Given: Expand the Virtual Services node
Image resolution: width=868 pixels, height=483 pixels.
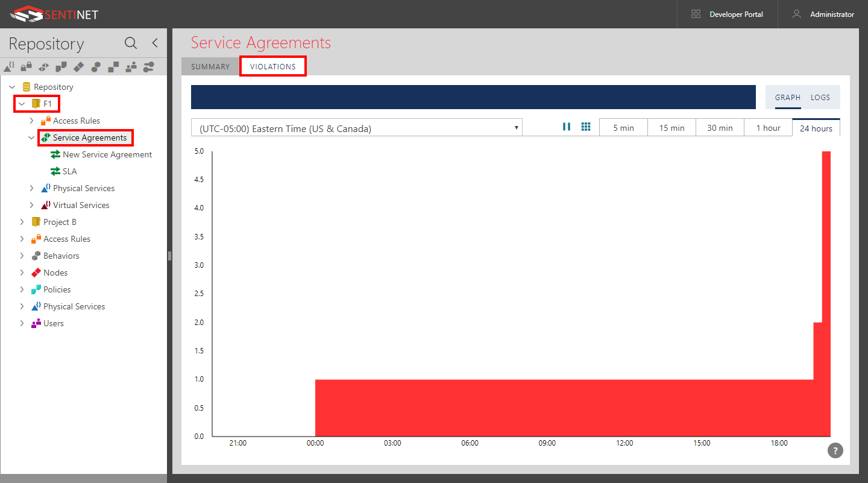Looking at the screenshot, I should tap(31, 205).
